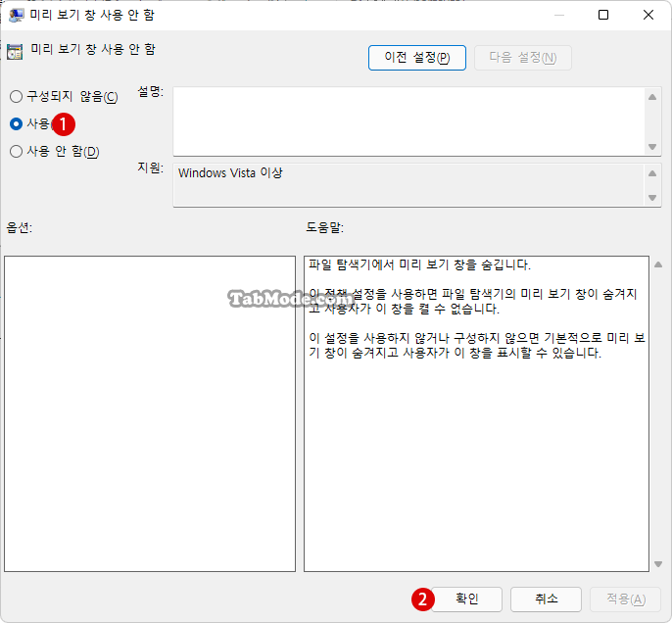Click the 지원 box scroll-down arrow
This screenshot has height=623, width=672.
(x=652, y=198)
